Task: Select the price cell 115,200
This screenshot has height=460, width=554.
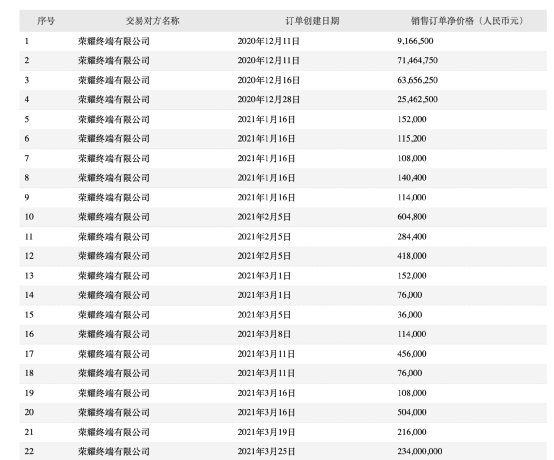Action: click(412, 139)
